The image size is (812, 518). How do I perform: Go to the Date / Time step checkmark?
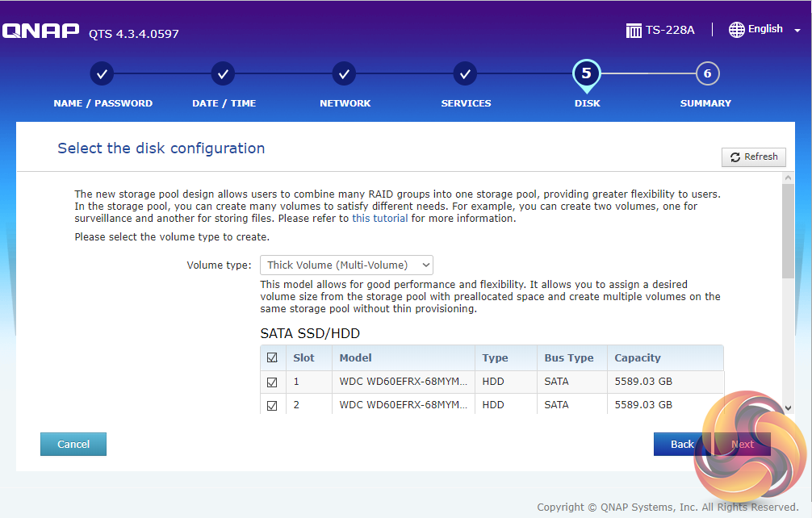point(223,74)
